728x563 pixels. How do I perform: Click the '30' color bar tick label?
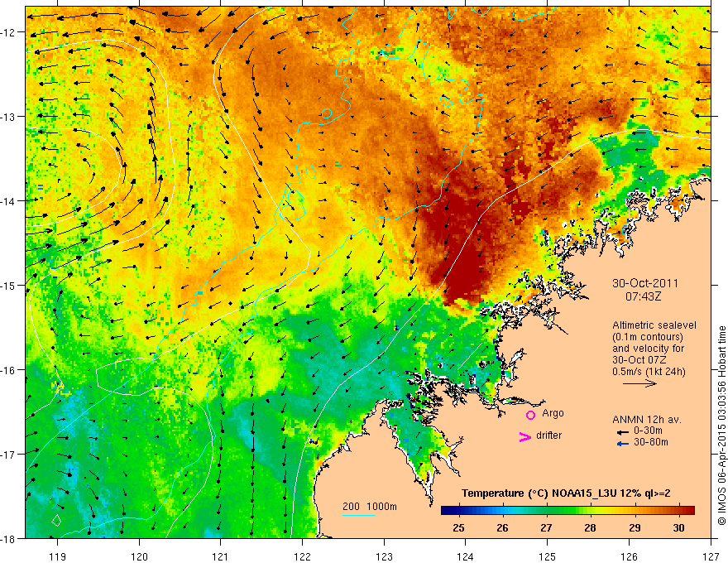point(678,527)
